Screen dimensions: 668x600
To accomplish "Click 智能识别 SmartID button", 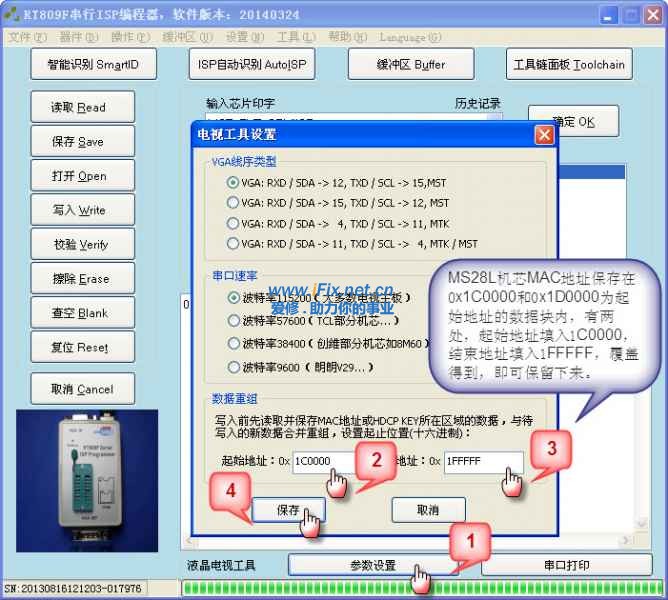I will [93, 65].
